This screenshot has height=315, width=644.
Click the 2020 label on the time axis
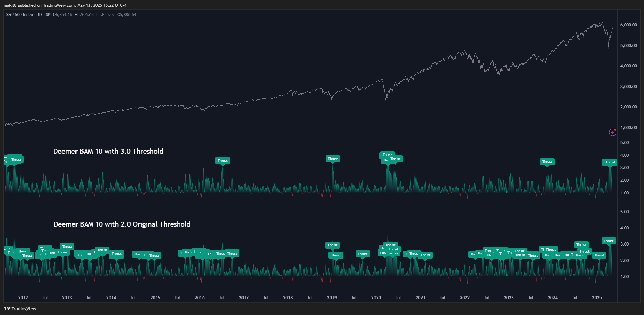click(376, 298)
